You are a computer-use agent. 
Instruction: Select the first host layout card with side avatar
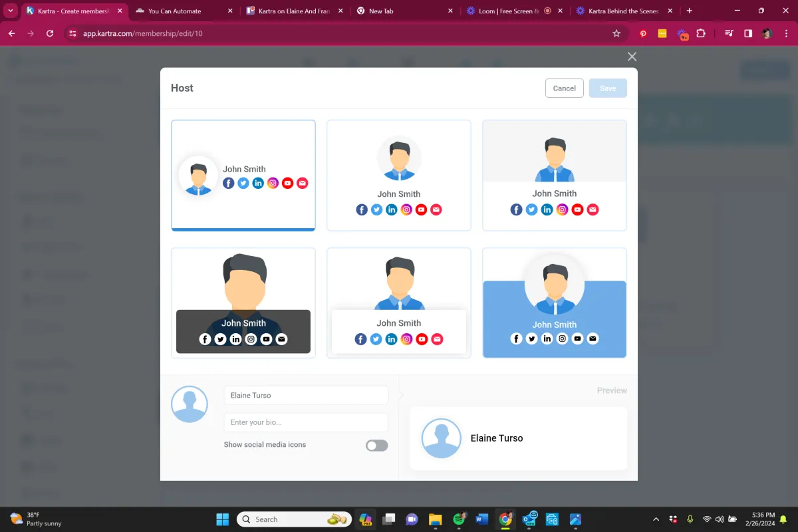243,176
